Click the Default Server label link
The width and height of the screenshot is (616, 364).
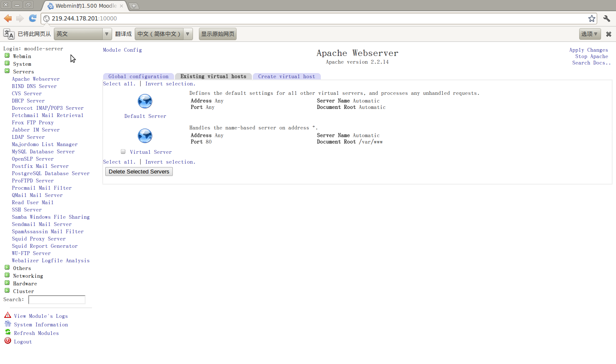(145, 116)
